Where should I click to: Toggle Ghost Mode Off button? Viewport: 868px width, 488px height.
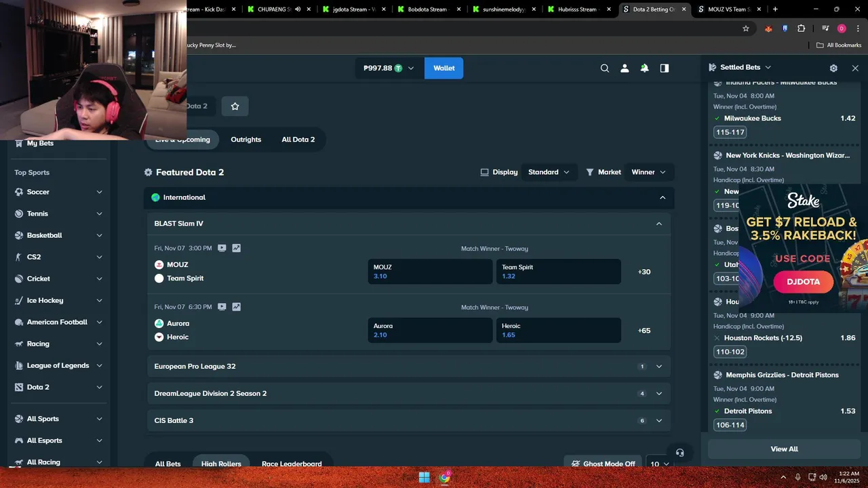tap(604, 464)
